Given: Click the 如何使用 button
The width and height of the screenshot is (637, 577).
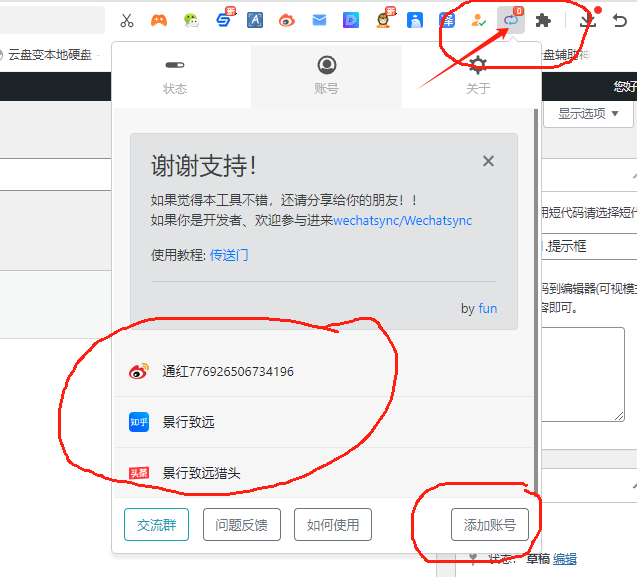Looking at the screenshot, I should 333,525.
